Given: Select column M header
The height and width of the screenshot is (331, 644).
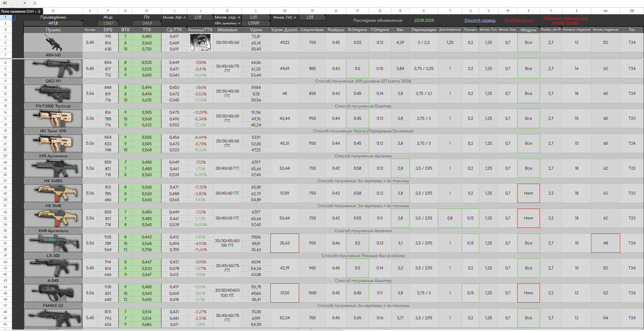Looking at the screenshot, I should (x=285, y=11).
